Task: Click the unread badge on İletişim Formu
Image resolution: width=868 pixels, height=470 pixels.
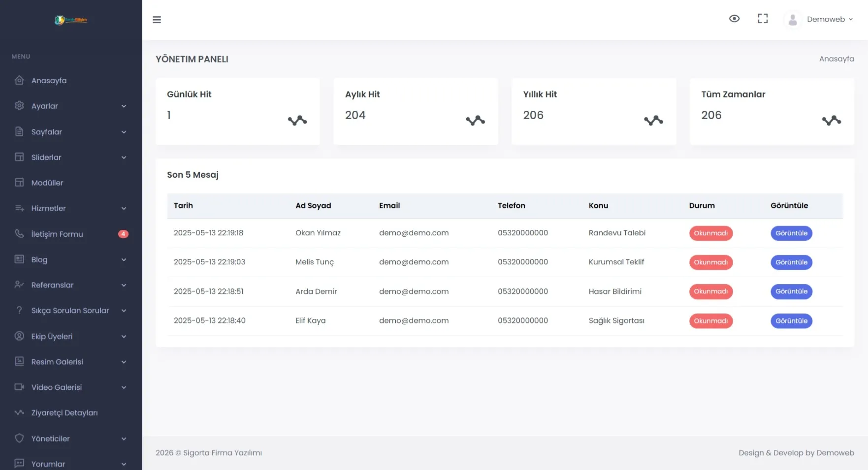Action: [123, 234]
